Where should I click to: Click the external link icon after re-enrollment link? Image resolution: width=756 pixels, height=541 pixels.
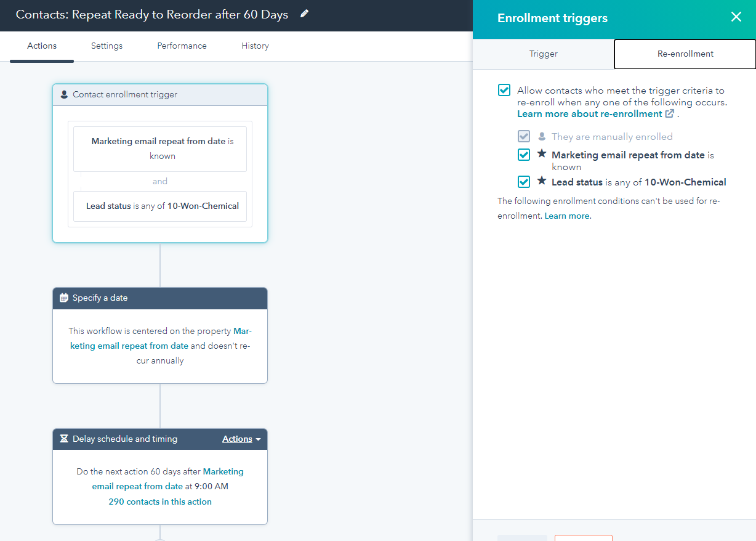[x=669, y=113]
